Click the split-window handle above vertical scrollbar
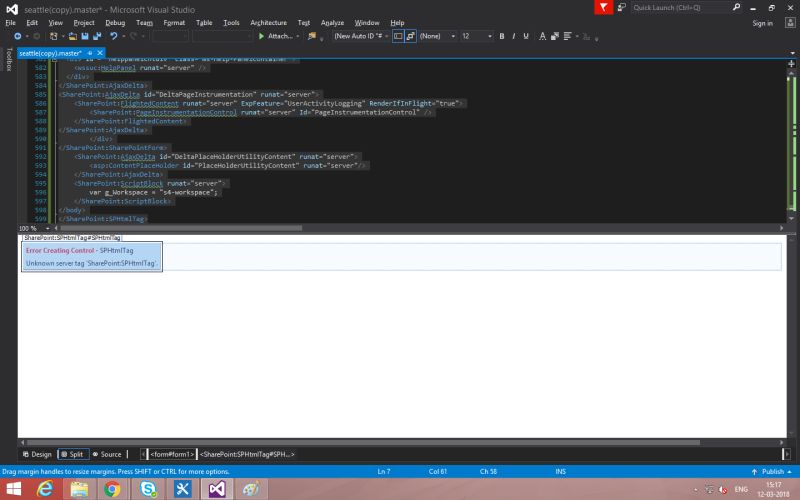This screenshot has width=800, height=500. click(x=791, y=64)
